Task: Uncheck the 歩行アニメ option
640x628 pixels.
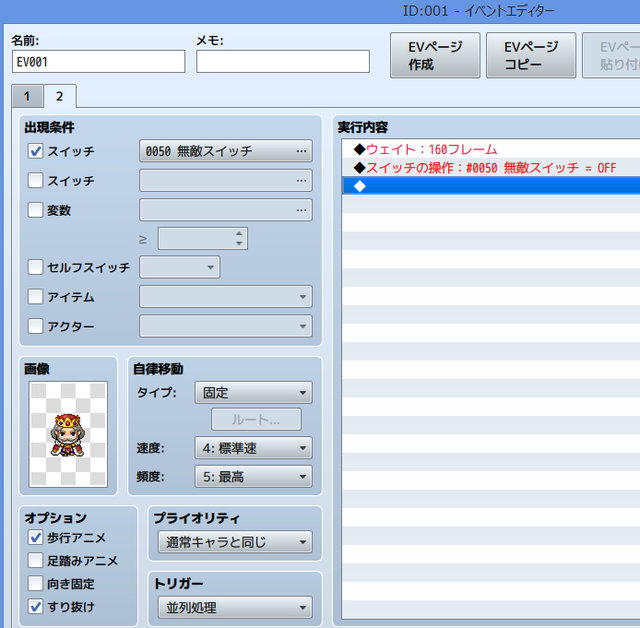Action: pyautogui.click(x=35, y=537)
